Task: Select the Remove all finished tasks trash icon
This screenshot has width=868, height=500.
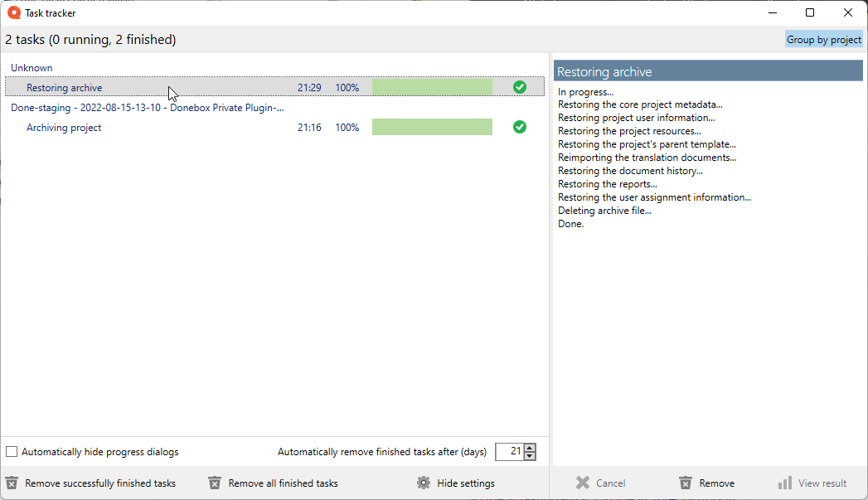Action: [x=216, y=483]
